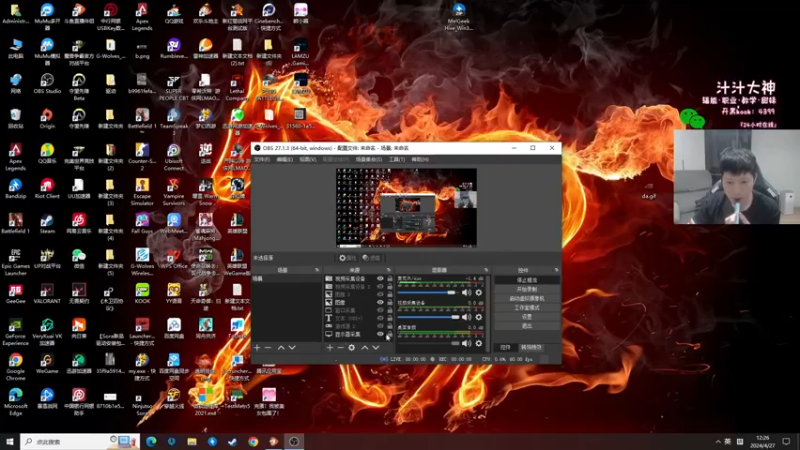Mute the first audio mixer channel speaker

(466, 293)
